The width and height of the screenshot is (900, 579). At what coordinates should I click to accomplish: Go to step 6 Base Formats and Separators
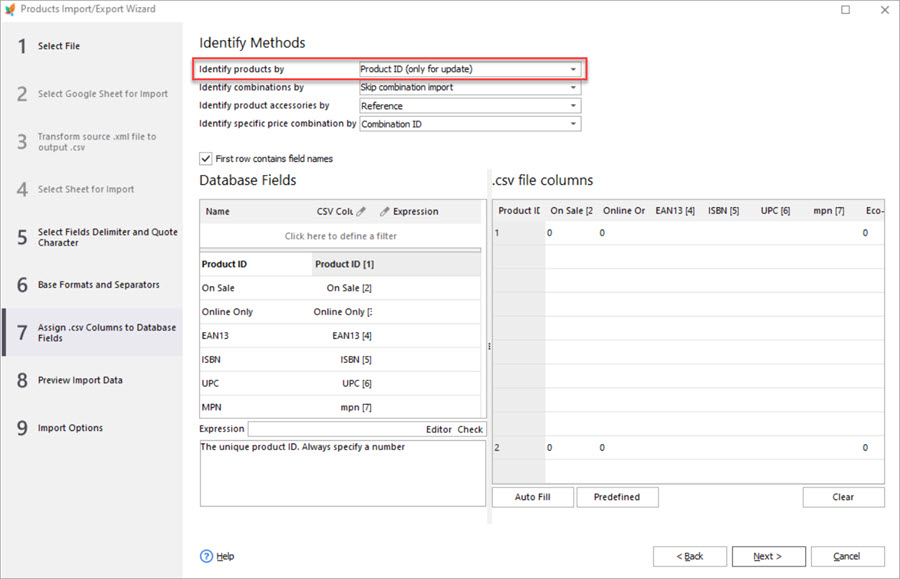(x=92, y=285)
